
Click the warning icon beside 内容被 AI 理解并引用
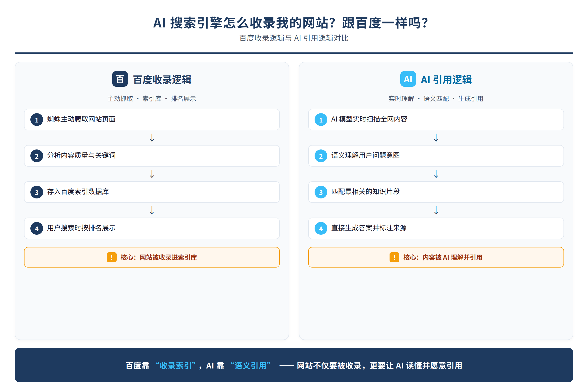(394, 257)
